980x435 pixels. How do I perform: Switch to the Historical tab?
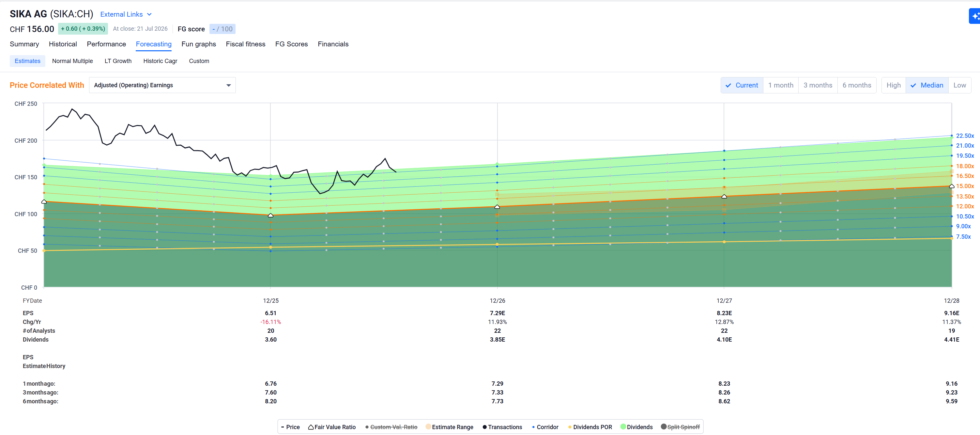tap(63, 44)
